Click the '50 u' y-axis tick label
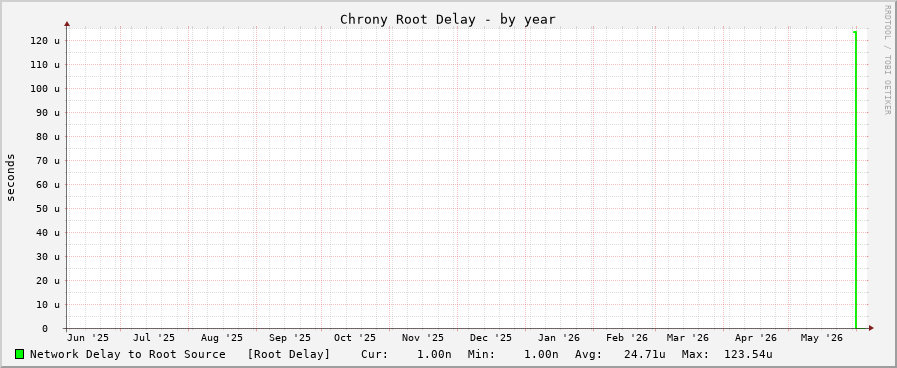 click(x=47, y=209)
